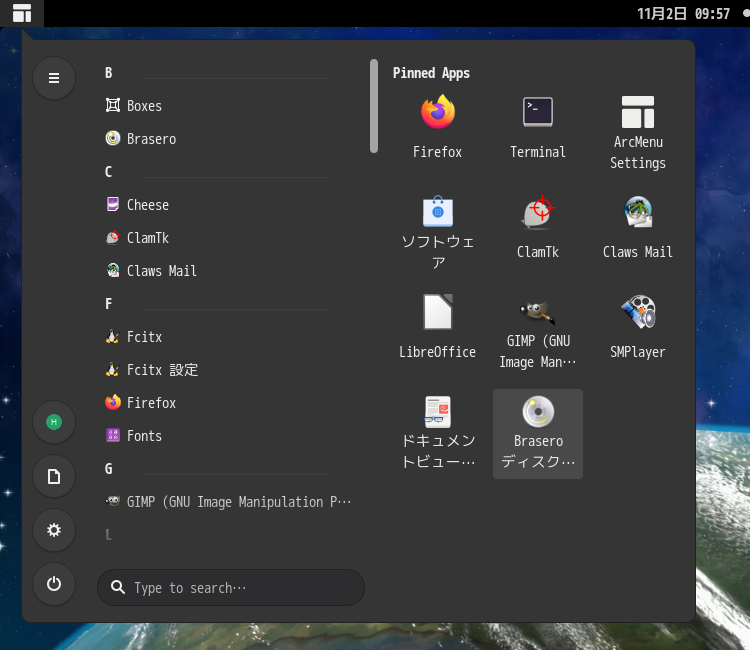Open the user account avatar button
750x650 pixels.
click(x=54, y=422)
